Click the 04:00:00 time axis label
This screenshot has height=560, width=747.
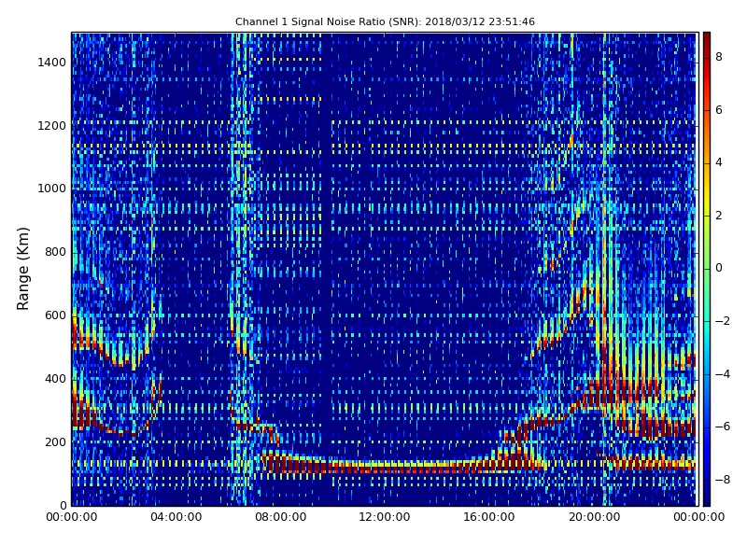pos(176,517)
